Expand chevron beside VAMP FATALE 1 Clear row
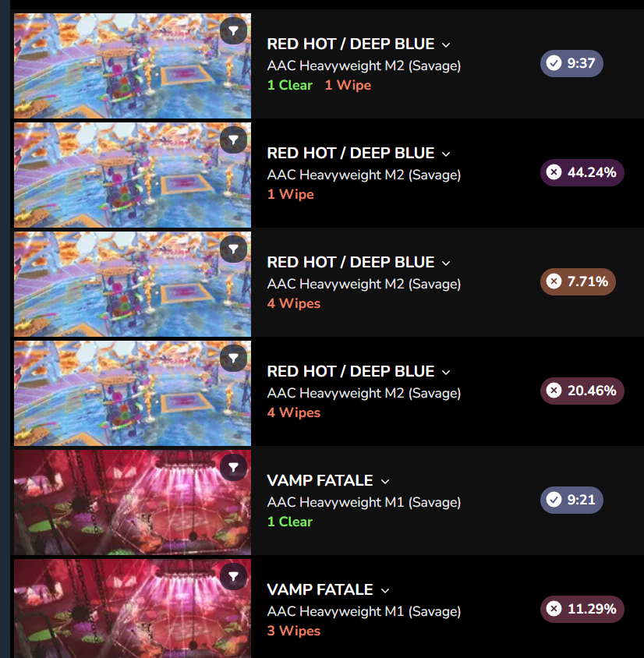Screen dimensions: 644x658 384,481
